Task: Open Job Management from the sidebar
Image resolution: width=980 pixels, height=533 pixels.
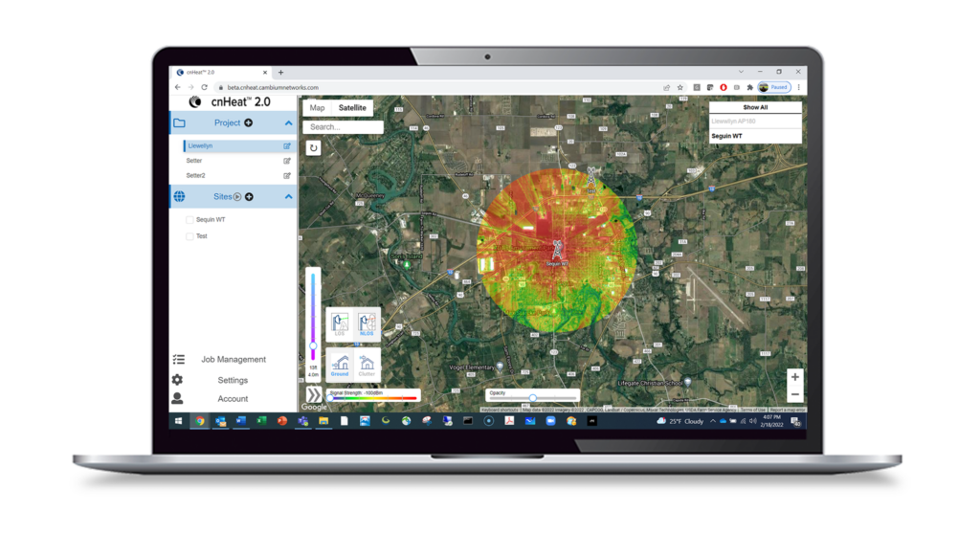Action: [x=234, y=360]
